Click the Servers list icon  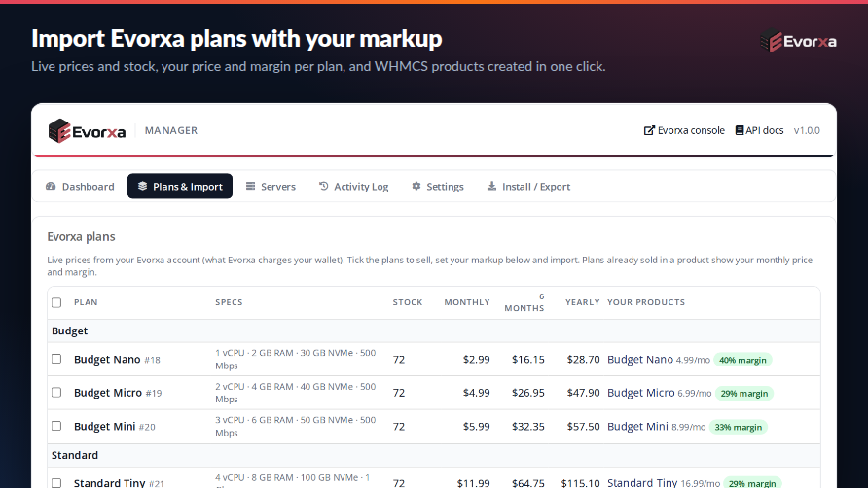(x=251, y=186)
